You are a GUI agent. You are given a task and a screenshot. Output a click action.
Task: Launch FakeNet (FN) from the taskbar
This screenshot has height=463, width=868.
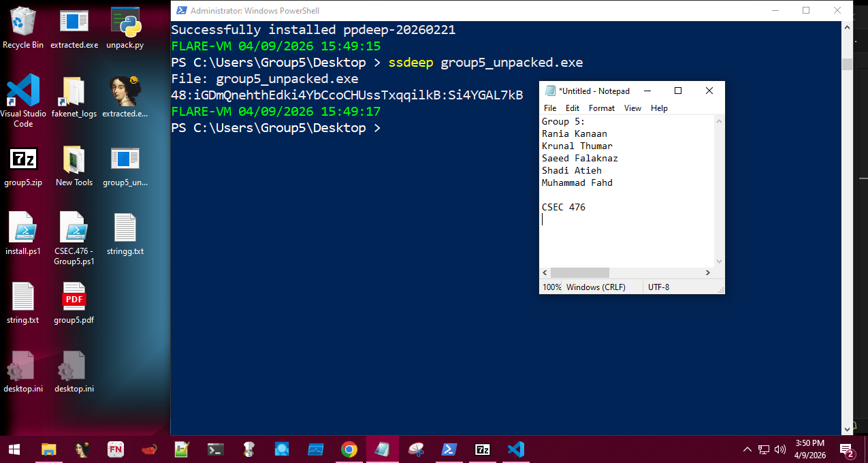116,449
